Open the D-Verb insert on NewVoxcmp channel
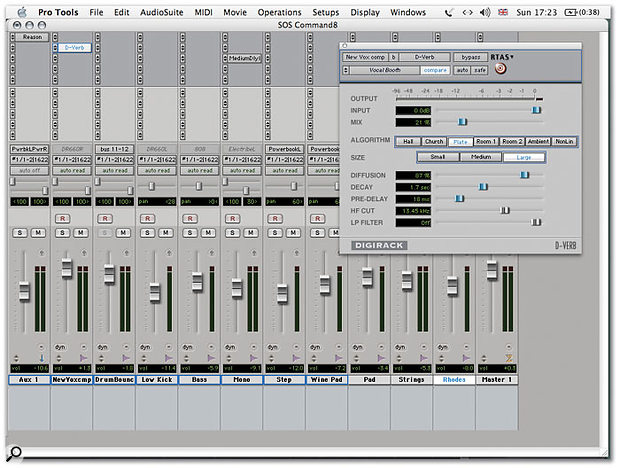The image size is (620, 468). [74, 48]
